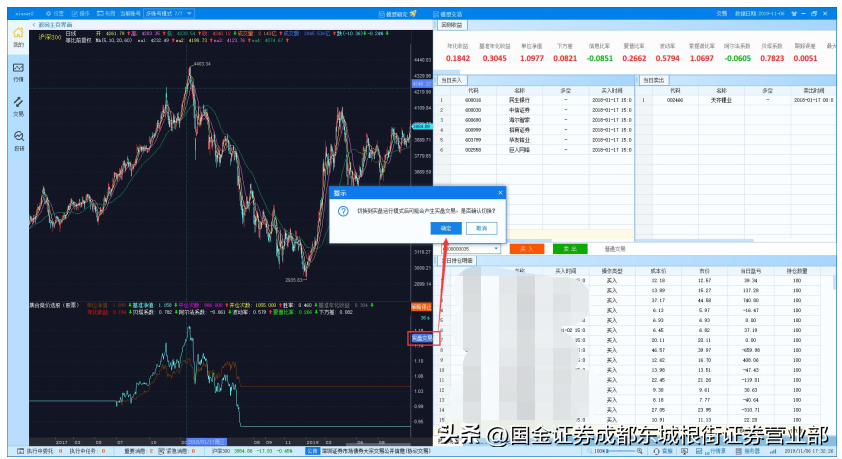Click the 4403.34 peak price label
Screen dimensions: 842x459
201,64
